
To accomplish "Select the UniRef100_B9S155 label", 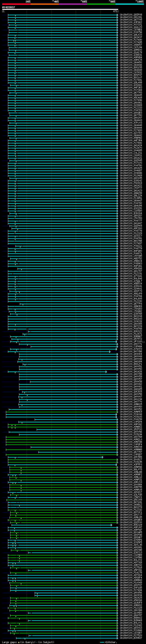I will pyautogui.click(x=131, y=67).
